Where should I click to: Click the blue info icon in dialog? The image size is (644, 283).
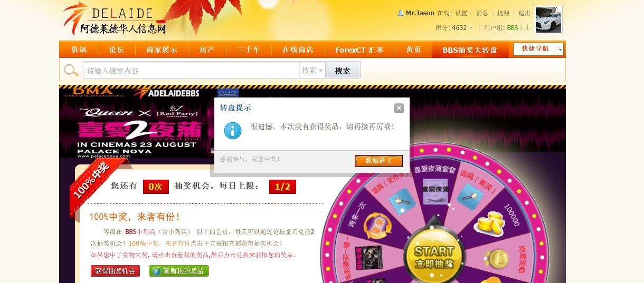[233, 130]
